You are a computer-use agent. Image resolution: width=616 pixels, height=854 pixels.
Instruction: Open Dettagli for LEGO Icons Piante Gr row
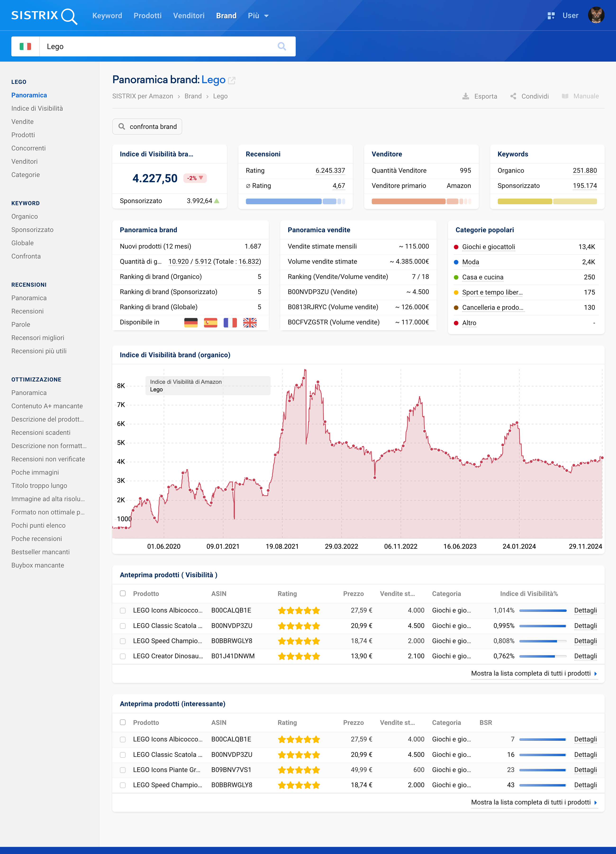(585, 770)
